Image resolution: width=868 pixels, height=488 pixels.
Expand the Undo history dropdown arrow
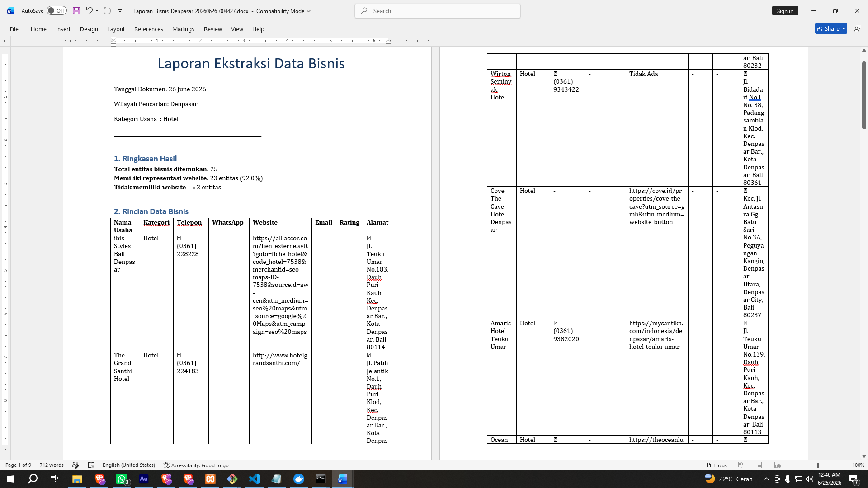coord(97,11)
